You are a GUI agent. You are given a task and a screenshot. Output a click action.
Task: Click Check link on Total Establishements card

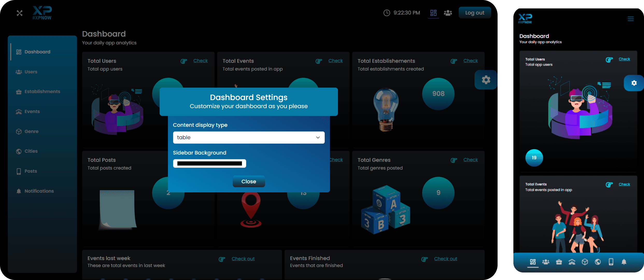[x=470, y=61]
